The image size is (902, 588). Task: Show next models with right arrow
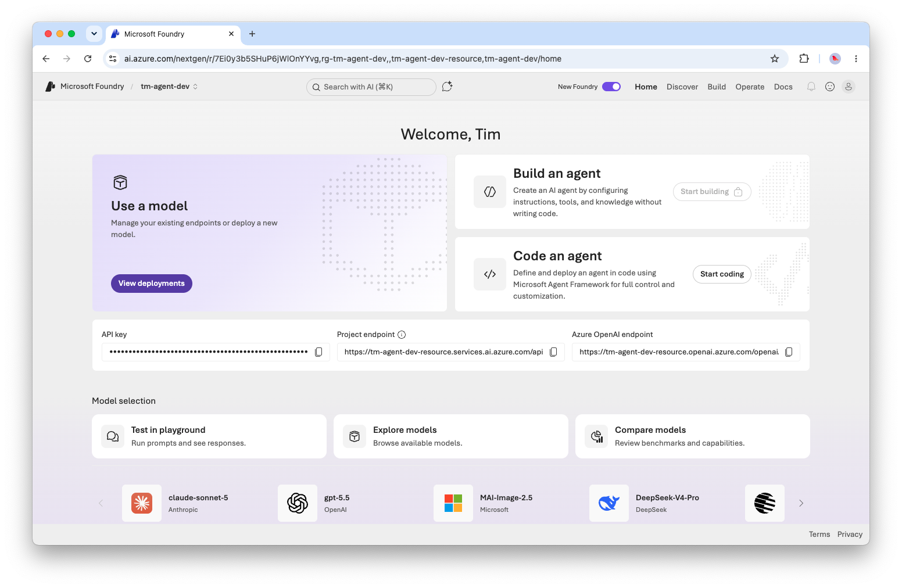coord(801,503)
